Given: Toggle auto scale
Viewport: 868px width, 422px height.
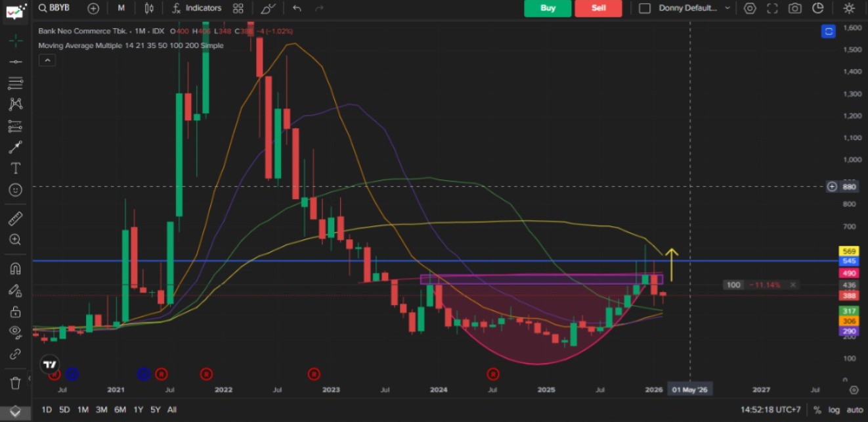Looking at the screenshot, I should (855, 410).
